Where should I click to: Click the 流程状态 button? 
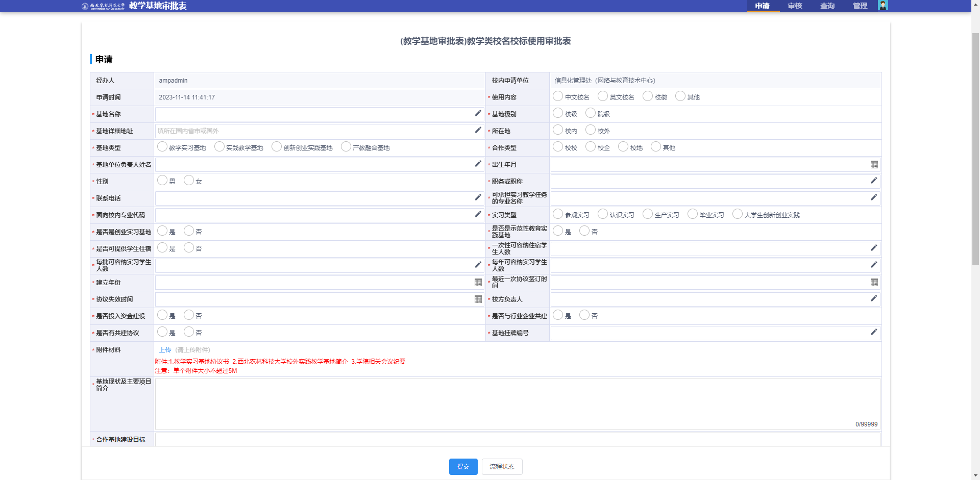coord(502,467)
